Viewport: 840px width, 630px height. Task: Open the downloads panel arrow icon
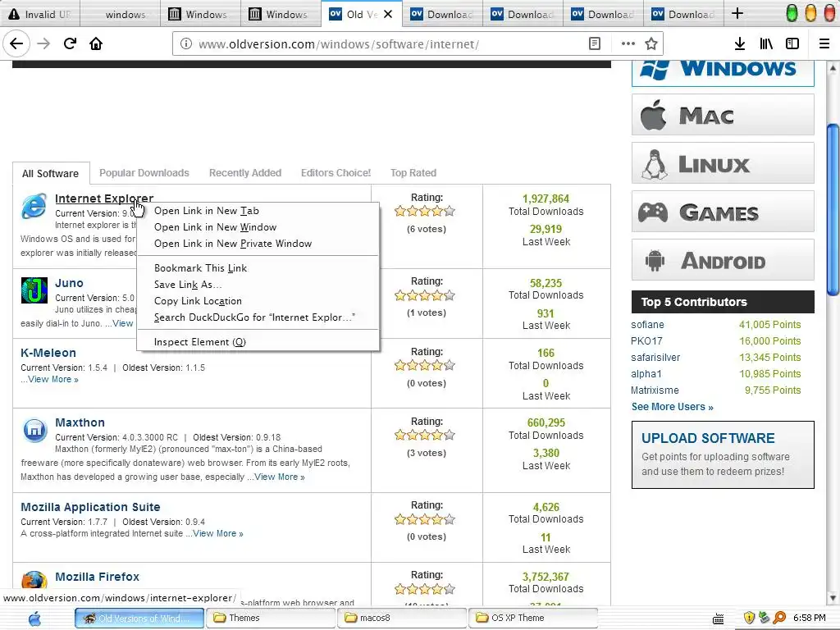[740, 44]
